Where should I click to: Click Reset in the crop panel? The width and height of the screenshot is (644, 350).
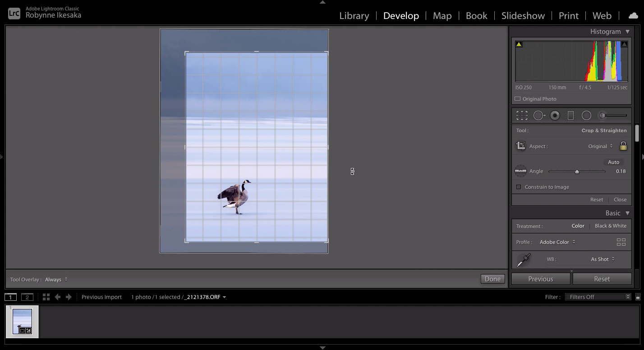(x=596, y=200)
